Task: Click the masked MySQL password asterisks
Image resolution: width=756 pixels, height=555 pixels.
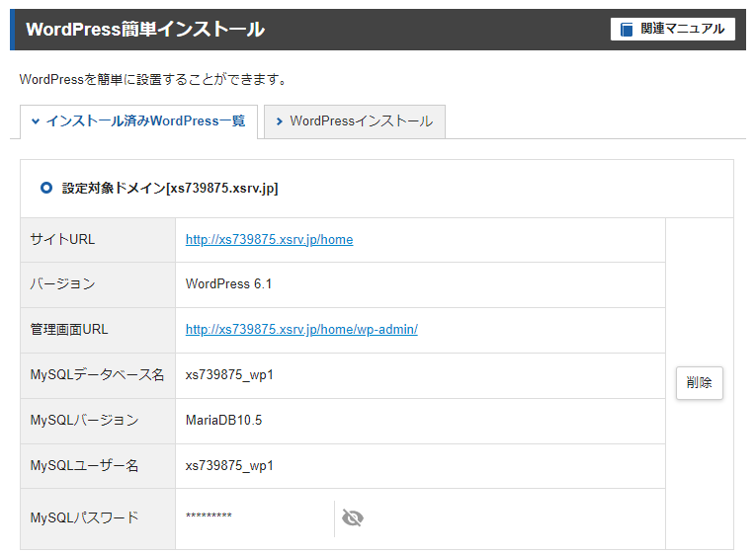Action: point(209,517)
